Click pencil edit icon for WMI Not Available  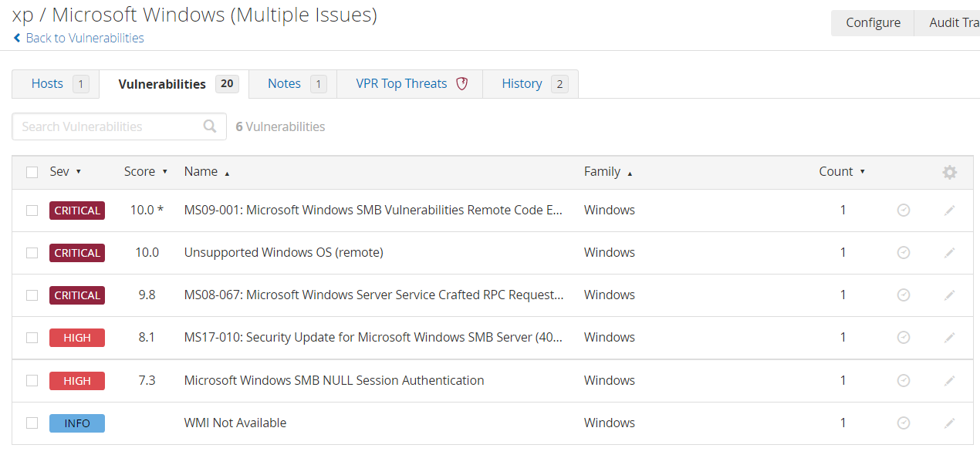pyautogui.click(x=949, y=423)
